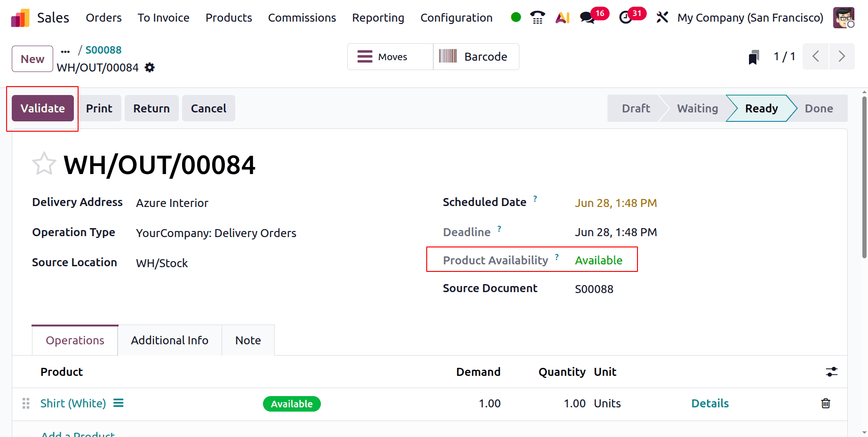868x437 pixels.
Task: Click the green online status indicator
Action: pos(516,17)
